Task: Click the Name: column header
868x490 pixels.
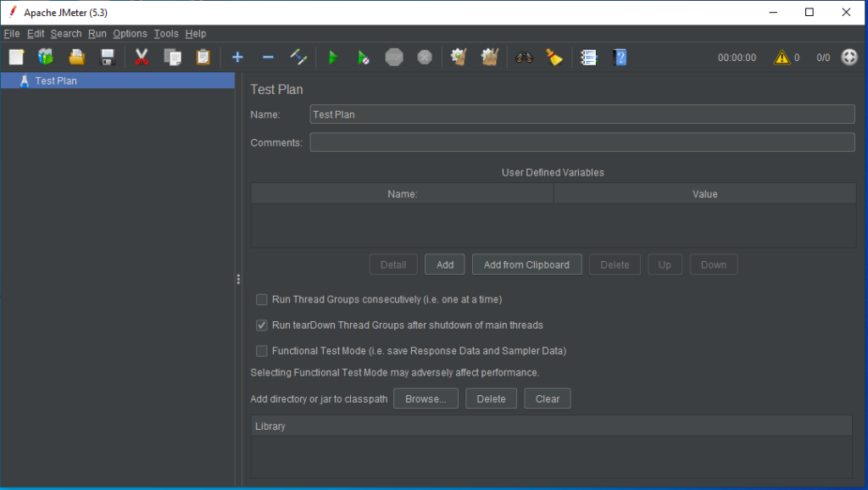Action: [403, 194]
